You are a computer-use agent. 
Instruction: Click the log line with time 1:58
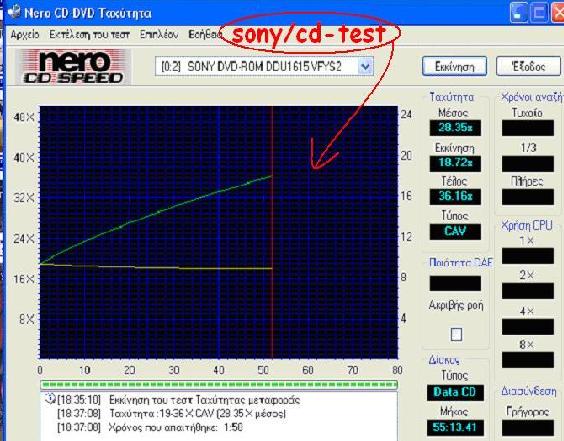(x=150, y=427)
